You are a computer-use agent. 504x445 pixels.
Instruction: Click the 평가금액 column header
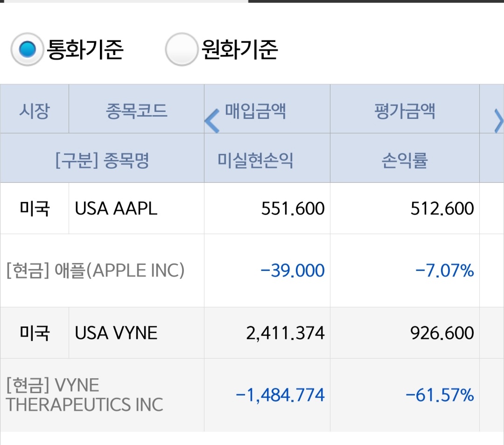click(x=405, y=111)
